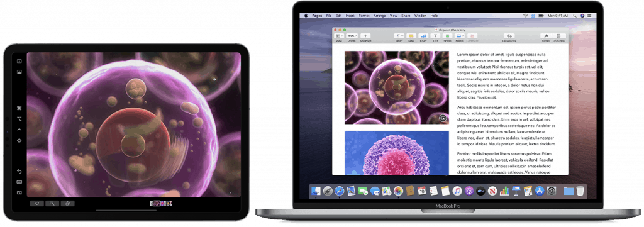Open Finder from the Dock

click(316, 191)
